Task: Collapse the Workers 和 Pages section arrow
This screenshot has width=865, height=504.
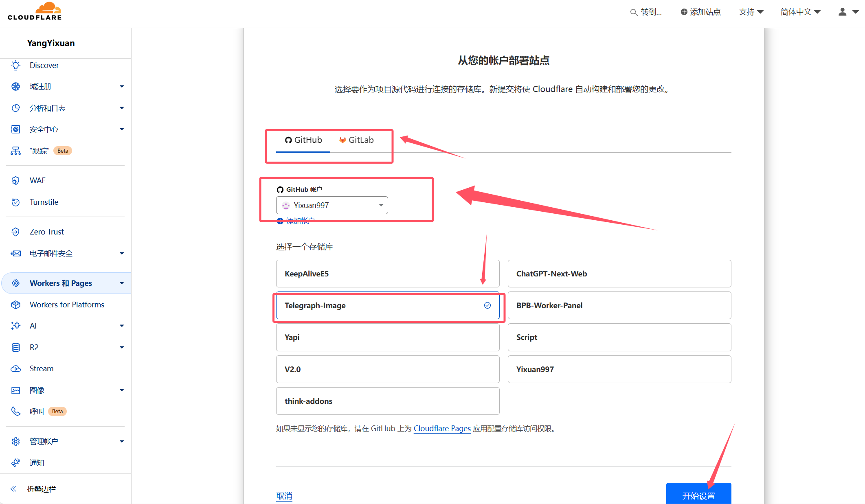Action: point(122,283)
